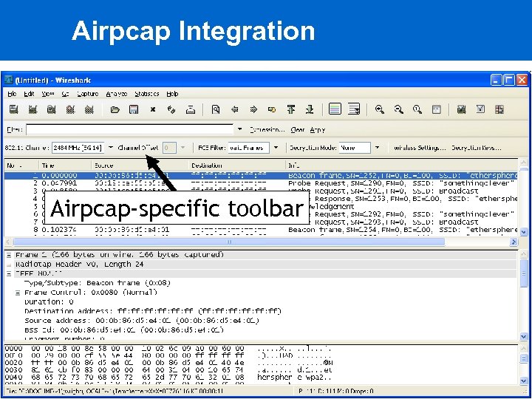Open find packet magnifier icon
The image size is (532, 399).
(216, 109)
